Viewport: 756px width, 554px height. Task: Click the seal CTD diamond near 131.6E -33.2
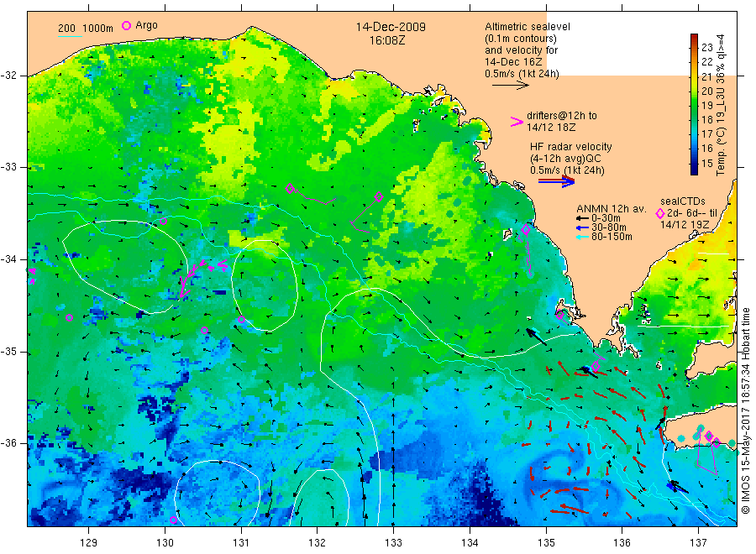pyautogui.click(x=290, y=188)
